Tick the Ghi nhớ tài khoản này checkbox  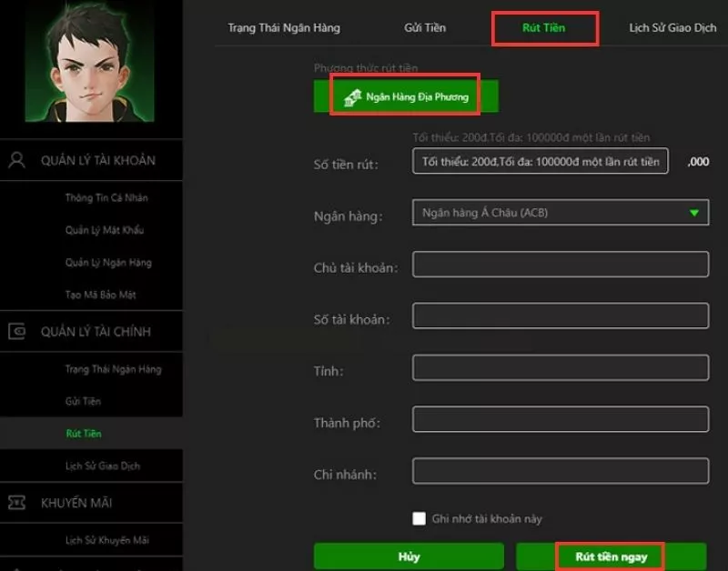click(x=419, y=518)
